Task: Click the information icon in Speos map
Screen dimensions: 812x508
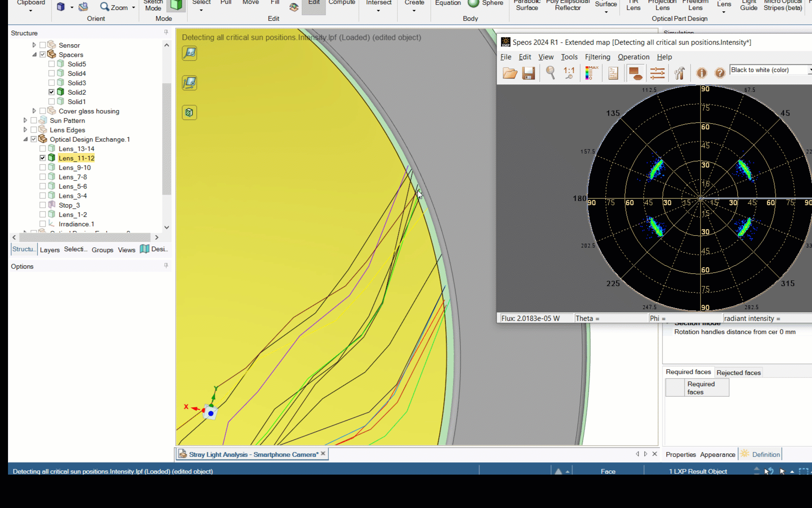Action: click(702, 73)
